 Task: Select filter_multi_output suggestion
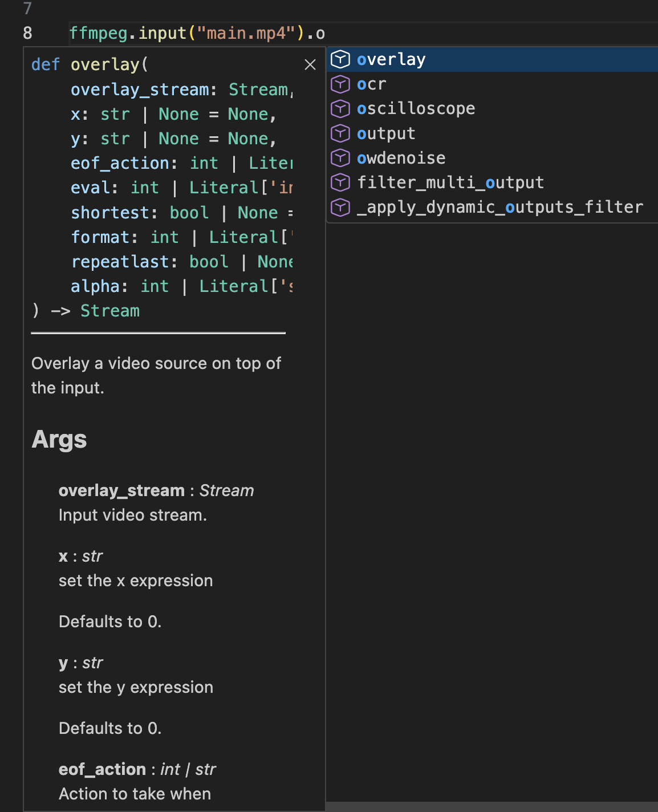point(493,182)
